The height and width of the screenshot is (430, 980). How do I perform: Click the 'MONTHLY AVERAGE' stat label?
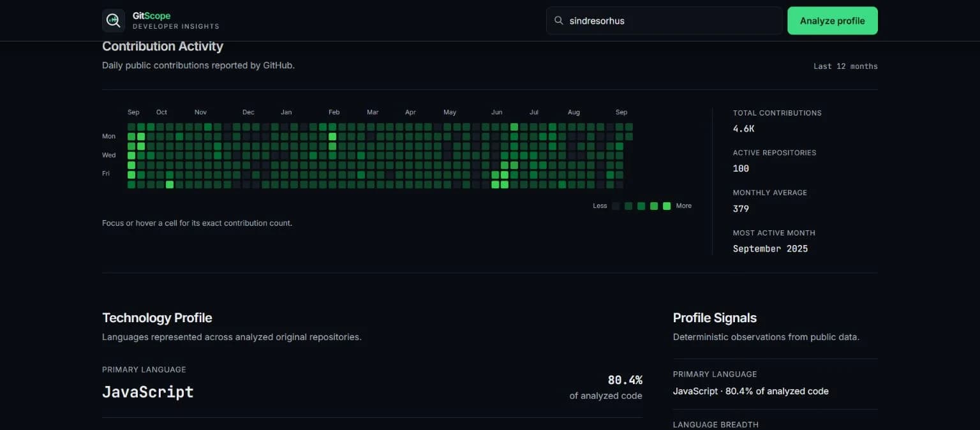770,193
